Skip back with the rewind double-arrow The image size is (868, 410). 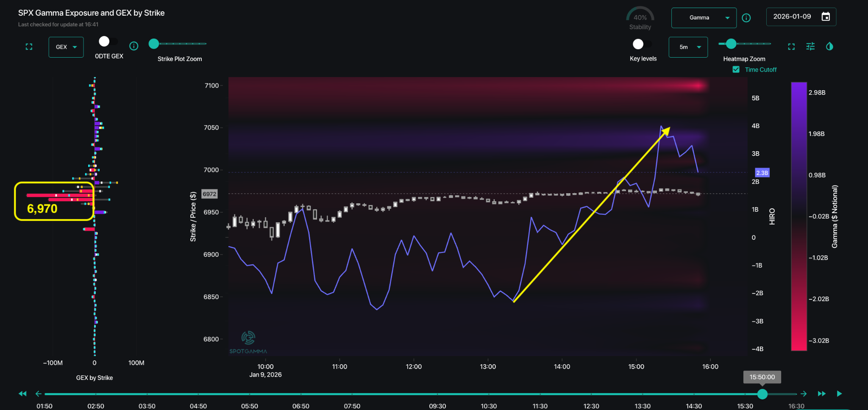point(22,394)
